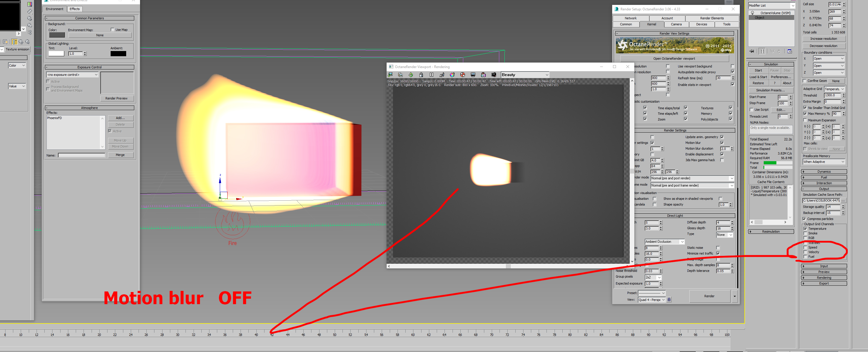Toggle the viewport lock padlock icon
868x352 pixels.
(421, 75)
